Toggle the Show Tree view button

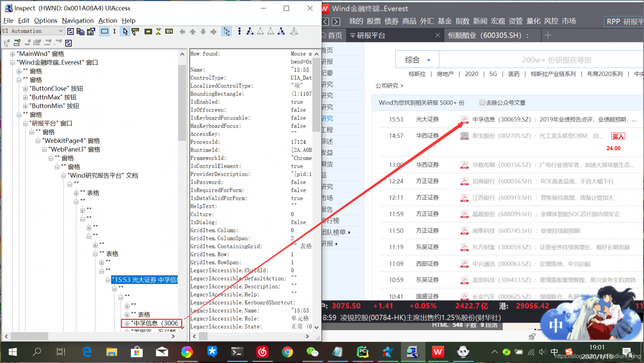(x=227, y=32)
